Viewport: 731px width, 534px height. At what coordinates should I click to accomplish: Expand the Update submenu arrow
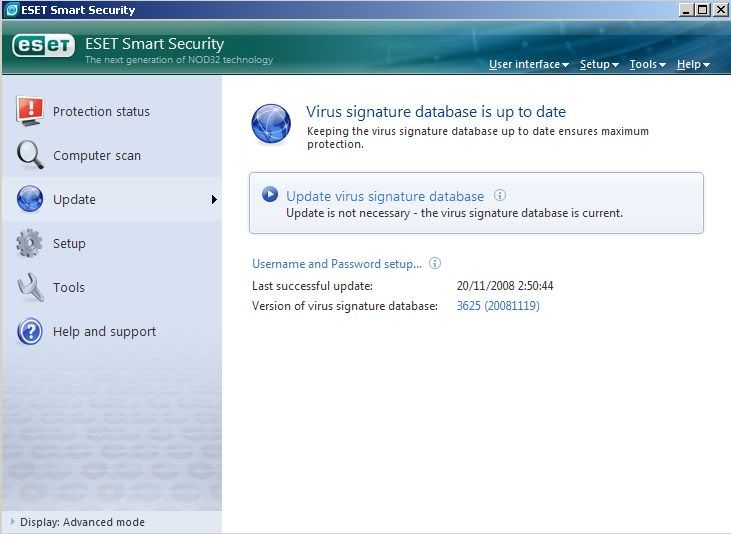pos(214,200)
